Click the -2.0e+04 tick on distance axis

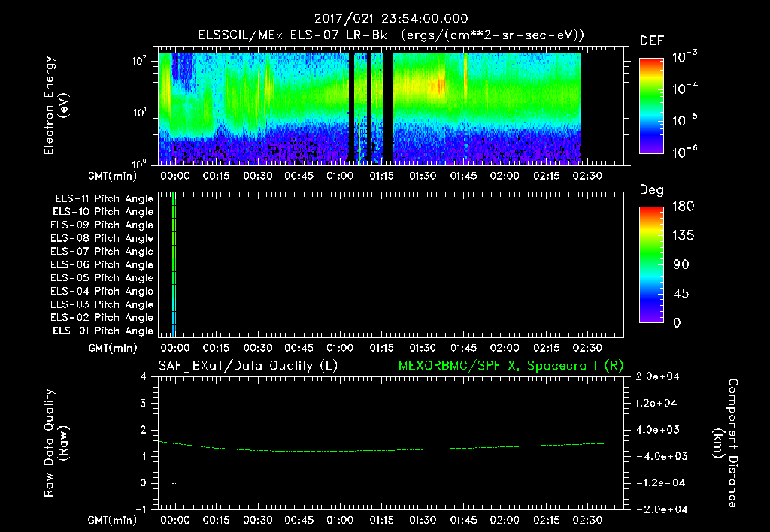click(661, 509)
